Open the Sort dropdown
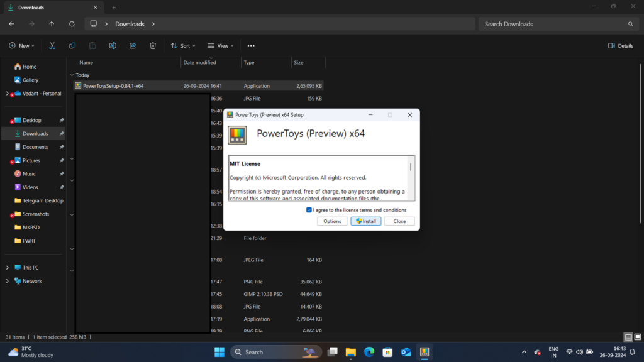644x362 pixels. [183, 45]
